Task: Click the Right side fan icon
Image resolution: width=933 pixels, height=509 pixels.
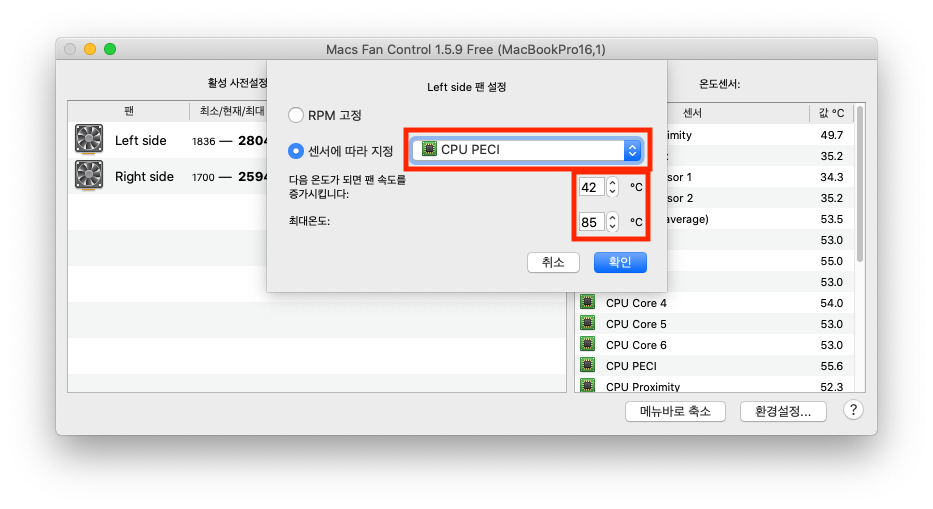Action: [x=89, y=175]
